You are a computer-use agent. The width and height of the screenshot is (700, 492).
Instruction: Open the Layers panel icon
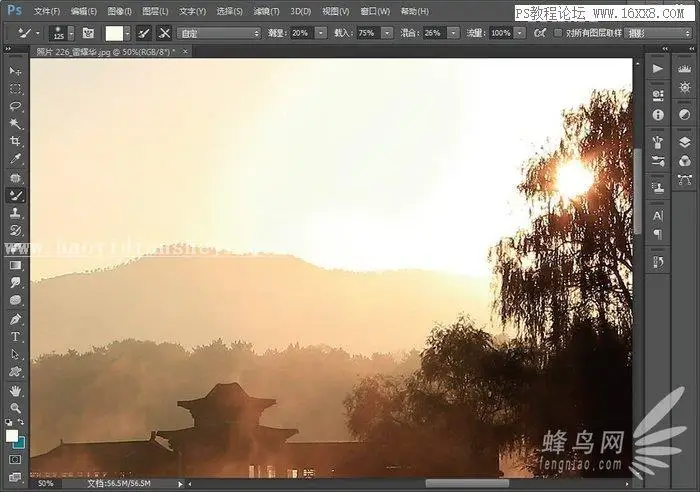pyautogui.click(x=684, y=142)
